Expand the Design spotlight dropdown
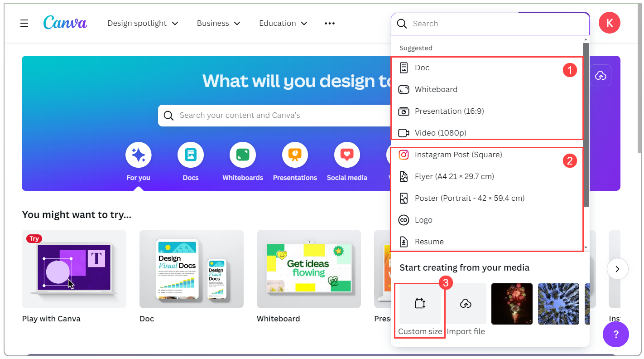The image size is (644, 359). click(x=143, y=23)
